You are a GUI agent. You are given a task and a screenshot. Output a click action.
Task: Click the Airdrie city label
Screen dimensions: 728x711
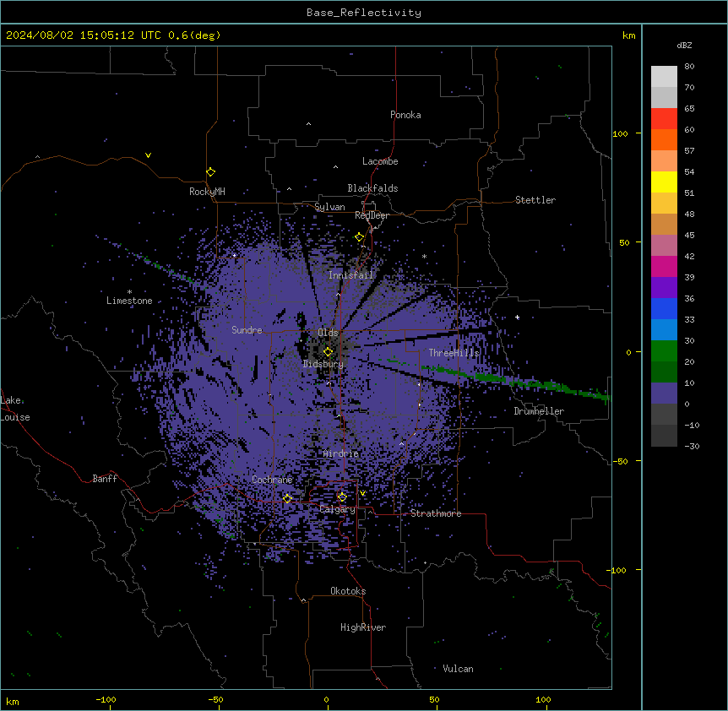(x=341, y=453)
